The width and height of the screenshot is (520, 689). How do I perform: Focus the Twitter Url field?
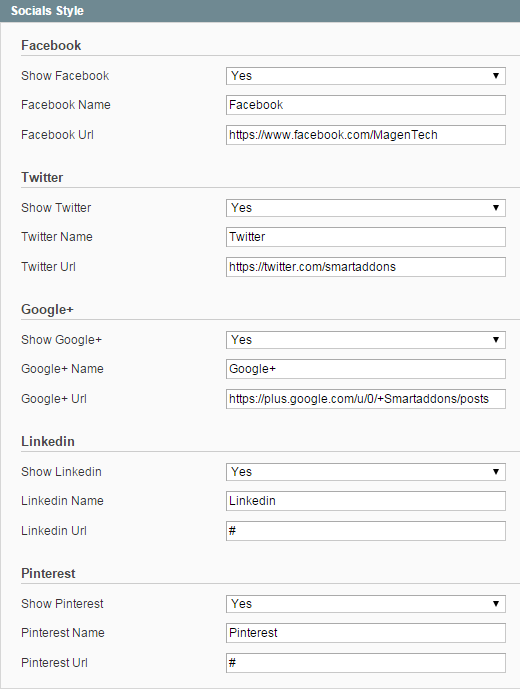coord(366,267)
